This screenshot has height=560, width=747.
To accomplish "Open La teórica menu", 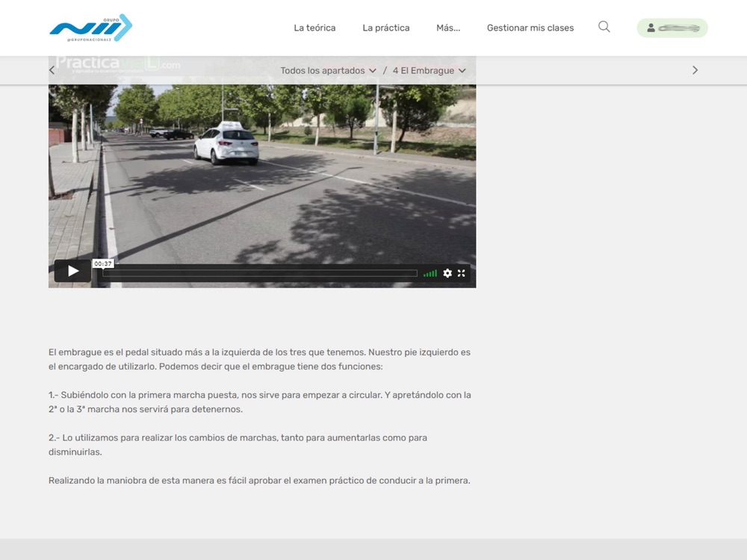I will coord(314,28).
